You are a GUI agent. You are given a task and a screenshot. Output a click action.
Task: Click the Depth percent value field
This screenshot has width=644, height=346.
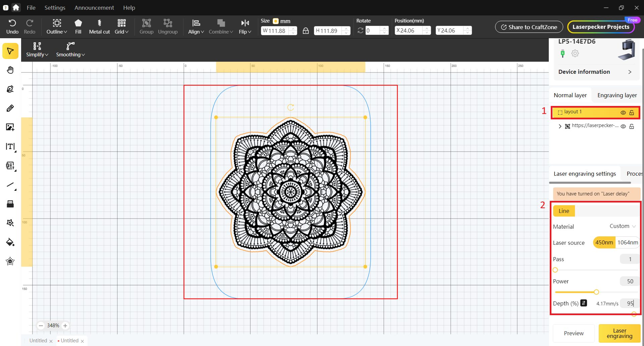coord(630,303)
